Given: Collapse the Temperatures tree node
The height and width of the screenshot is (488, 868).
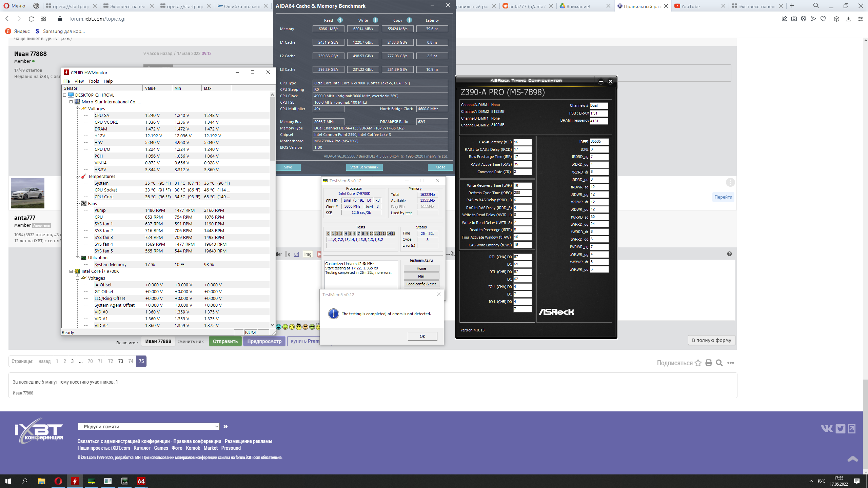Looking at the screenshot, I should [x=77, y=177].
